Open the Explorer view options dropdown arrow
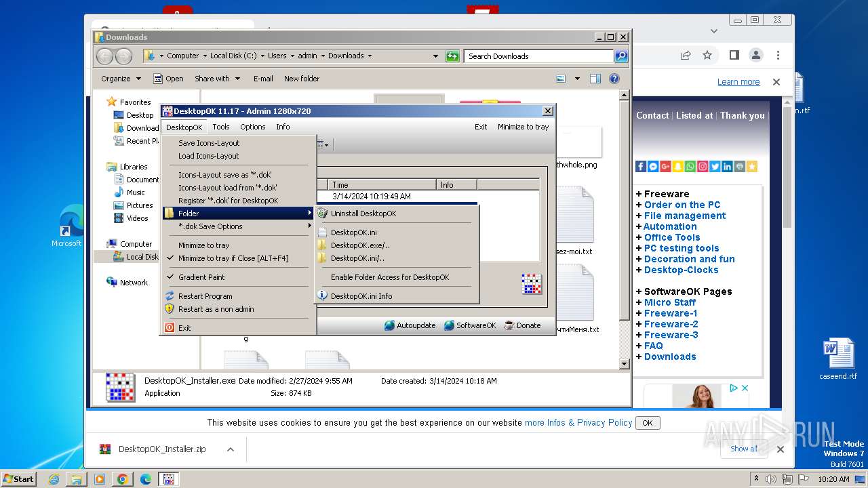 pyautogui.click(x=577, y=79)
